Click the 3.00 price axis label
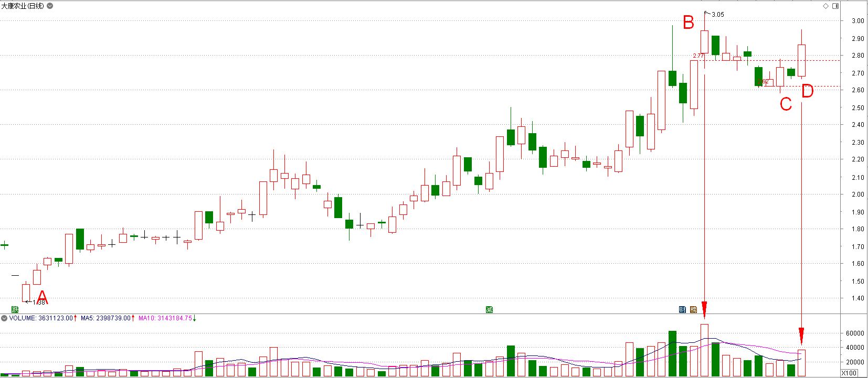Viewport: 868px width, 378px height. point(858,21)
